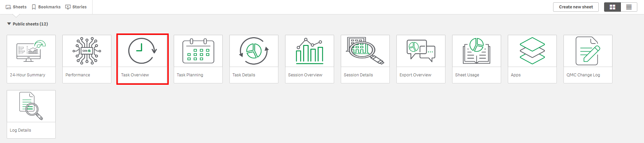Collapse the Public sheets section
The height and width of the screenshot is (143, 644).
tap(9, 24)
